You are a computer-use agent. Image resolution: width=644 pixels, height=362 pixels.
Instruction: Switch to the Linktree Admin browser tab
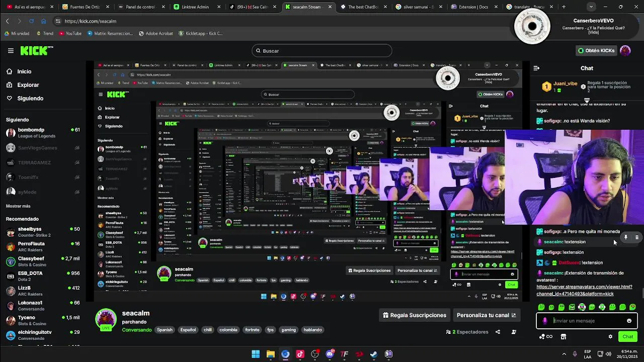195,7
